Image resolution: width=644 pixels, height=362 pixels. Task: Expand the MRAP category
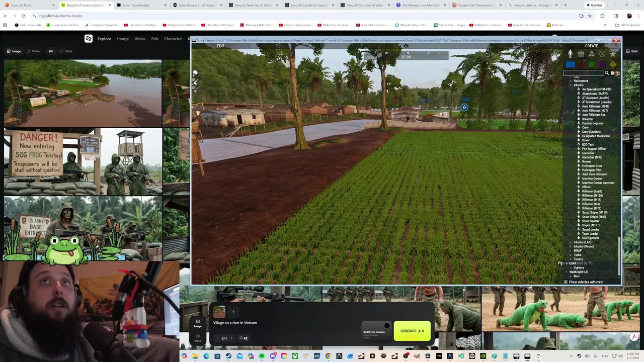(x=571, y=250)
